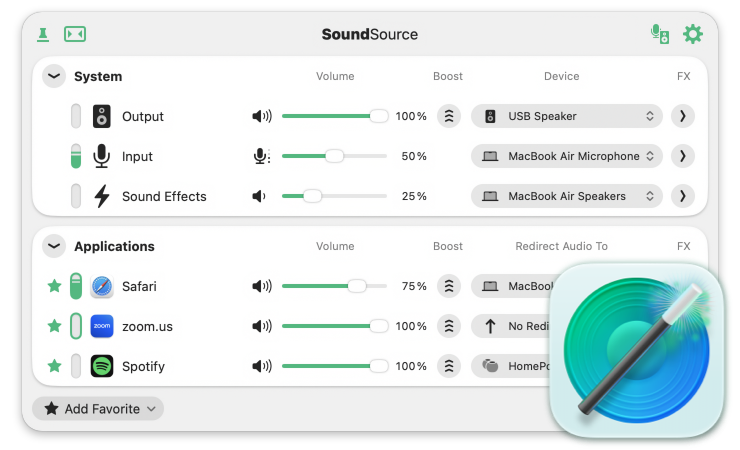Adjust the Input volume slider

point(335,156)
